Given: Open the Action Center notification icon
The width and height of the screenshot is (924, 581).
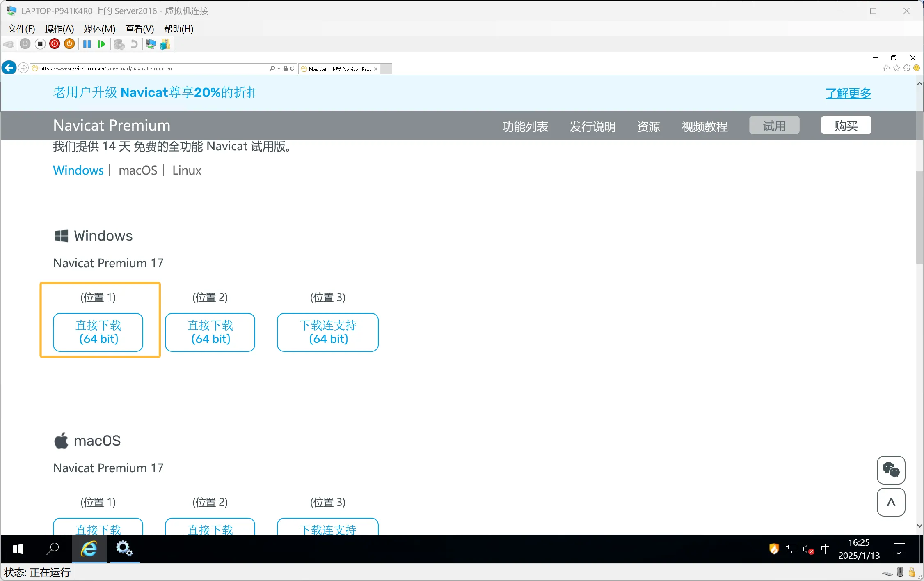Looking at the screenshot, I should 899,549.
